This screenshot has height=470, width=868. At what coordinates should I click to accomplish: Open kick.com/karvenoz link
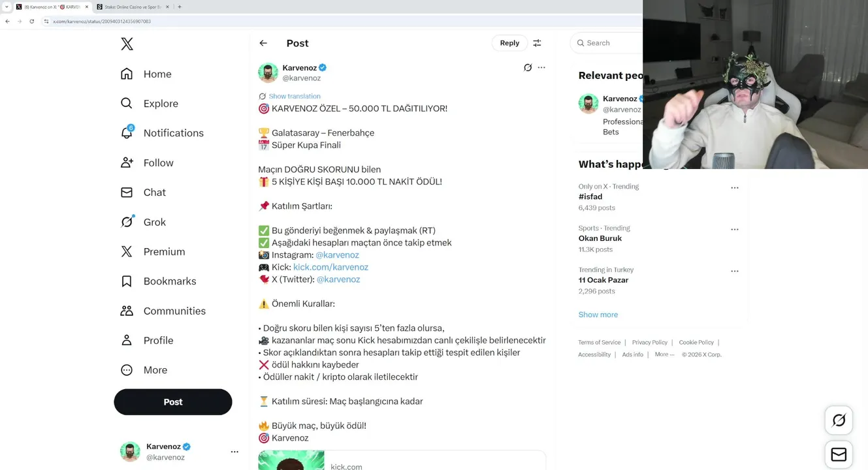(x=330, y=267)
